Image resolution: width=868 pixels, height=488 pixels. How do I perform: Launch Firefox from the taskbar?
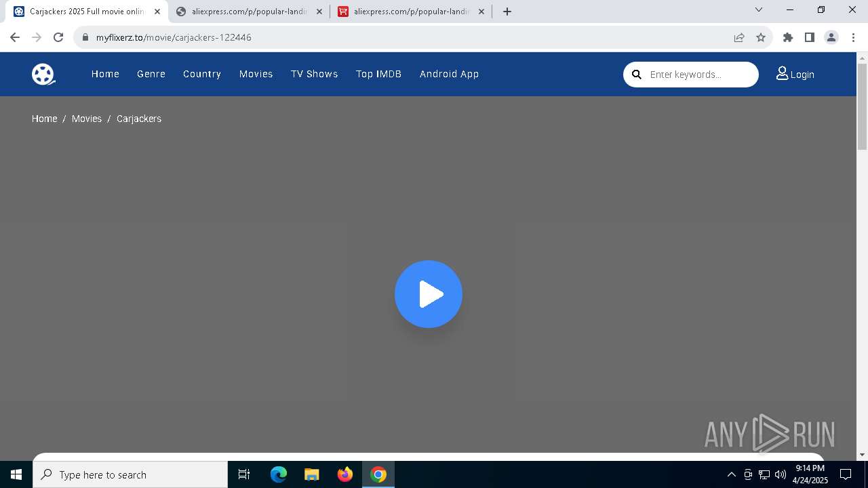coord(345,474)
